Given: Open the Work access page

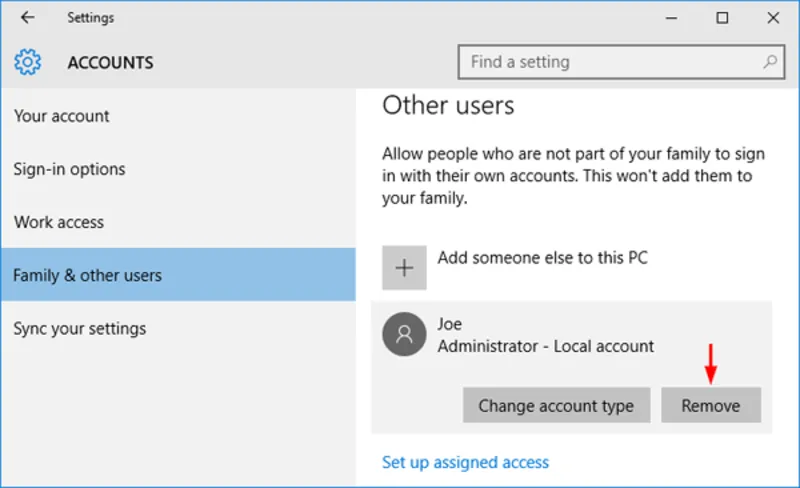Looking at the screenshot, I should [x=59, y=222].
